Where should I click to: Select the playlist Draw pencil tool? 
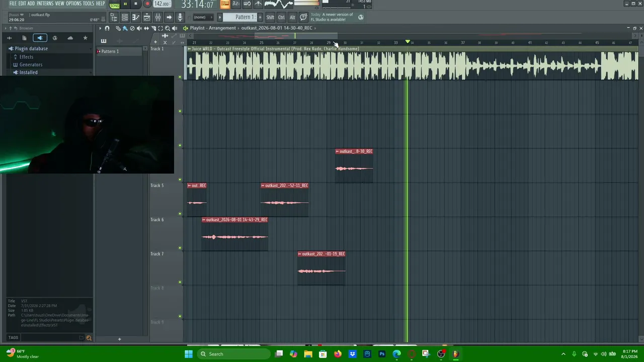click(x=118, y=28)
